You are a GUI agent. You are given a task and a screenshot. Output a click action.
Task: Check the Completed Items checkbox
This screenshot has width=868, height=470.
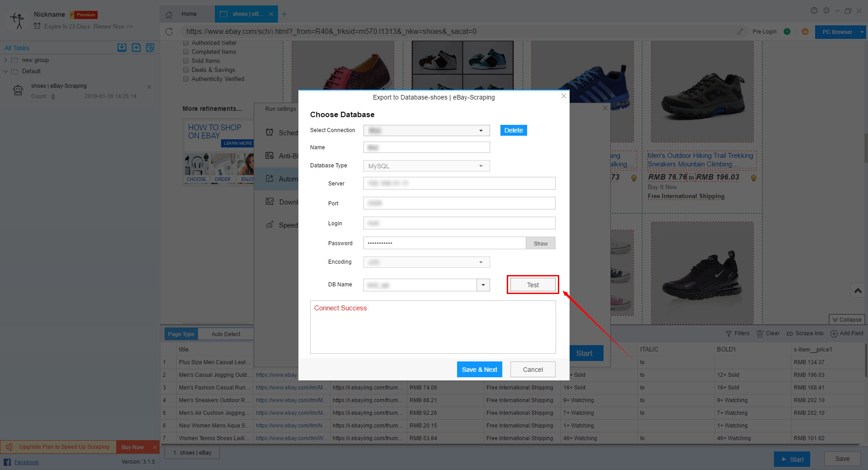186,52
